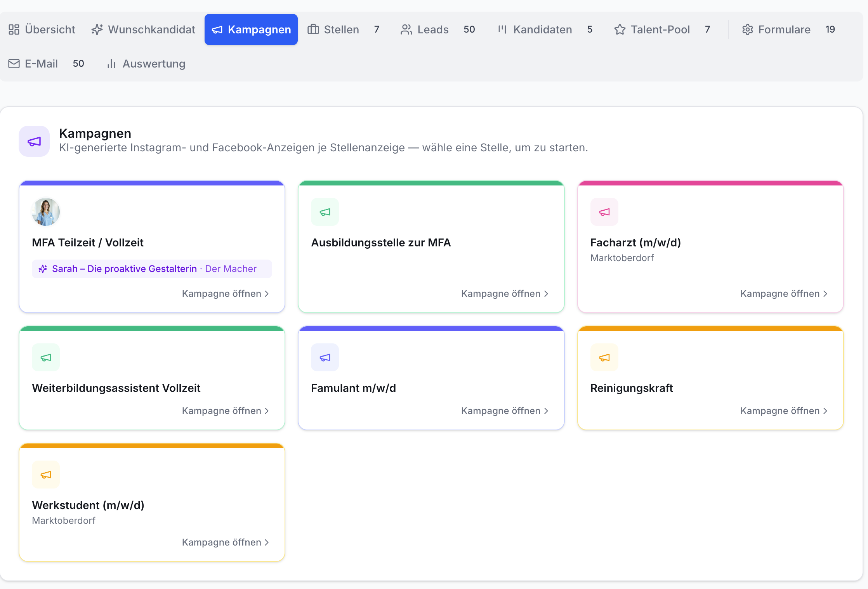Open the E-Mail tab
Viewport: 868px width, 589px height.
click(x=47, y=64)
